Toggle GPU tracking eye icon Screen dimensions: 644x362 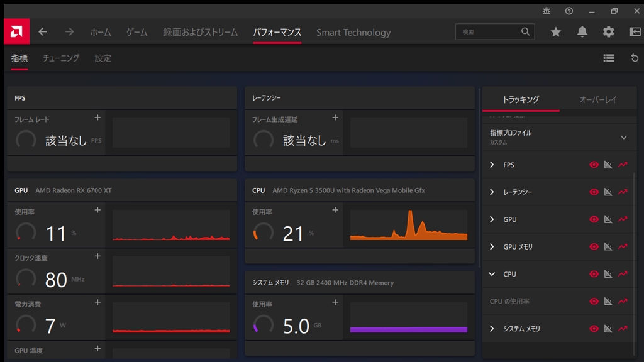[x=594, y=219]
